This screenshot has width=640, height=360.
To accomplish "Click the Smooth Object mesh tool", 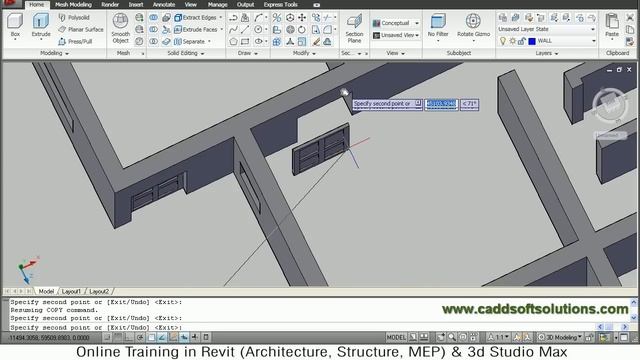I will click(120, 29).
